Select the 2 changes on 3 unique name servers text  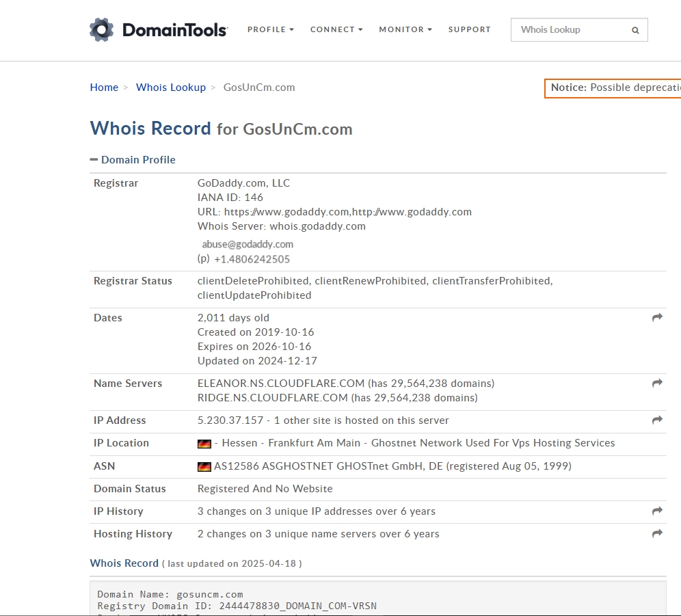(x=319, y=534)
